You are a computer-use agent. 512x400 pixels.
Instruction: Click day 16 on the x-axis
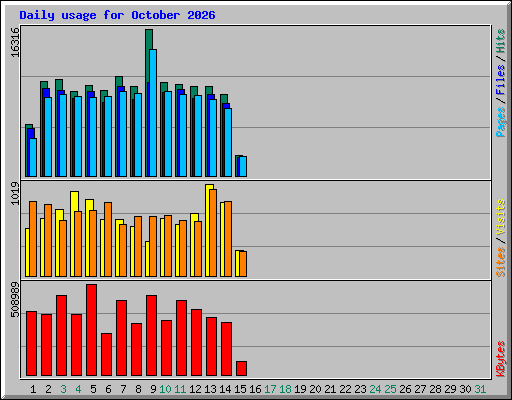[255, 389]
